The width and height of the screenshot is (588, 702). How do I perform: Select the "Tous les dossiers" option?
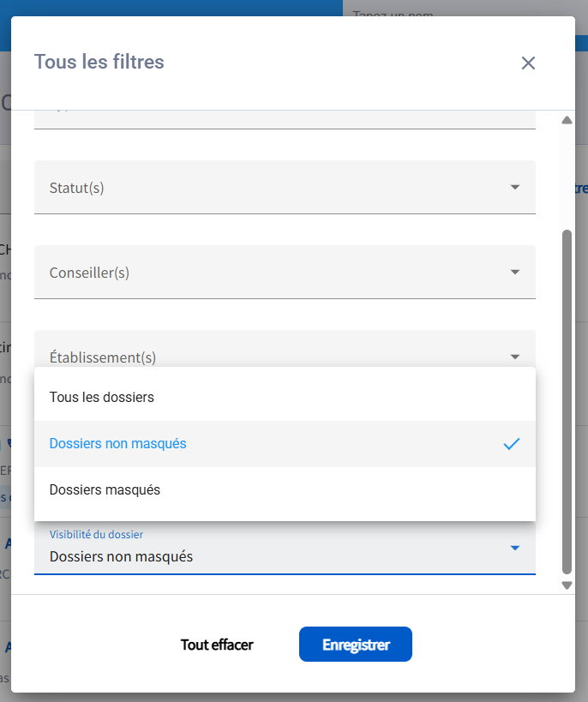(x=102, y=398)
